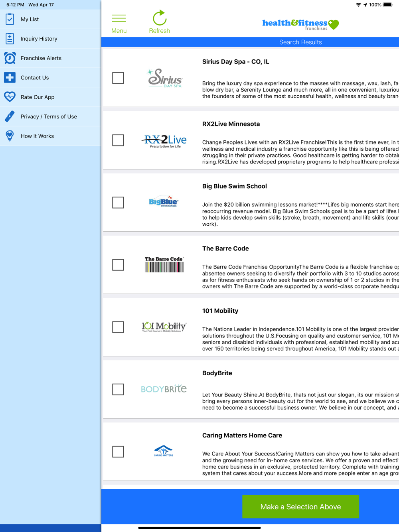This screenshot has width=399, height=532.
Task: Tap The Barre Code barcode logo
Action: click(x=164, y=264)
